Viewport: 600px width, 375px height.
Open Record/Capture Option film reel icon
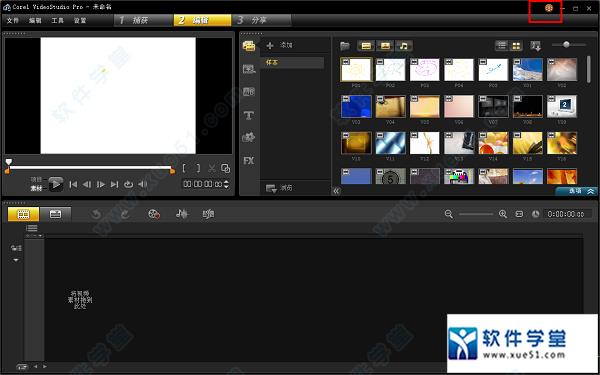click(x=154, y=214)
